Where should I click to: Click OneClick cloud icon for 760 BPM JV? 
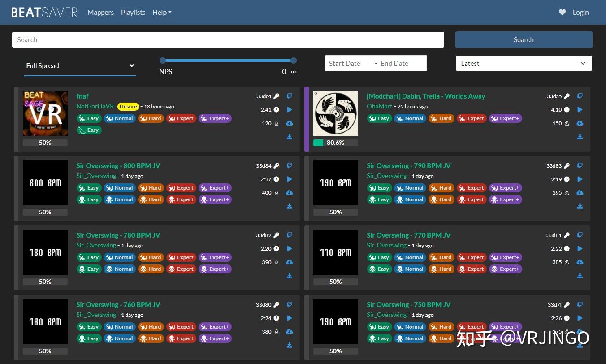pos(290,332)
